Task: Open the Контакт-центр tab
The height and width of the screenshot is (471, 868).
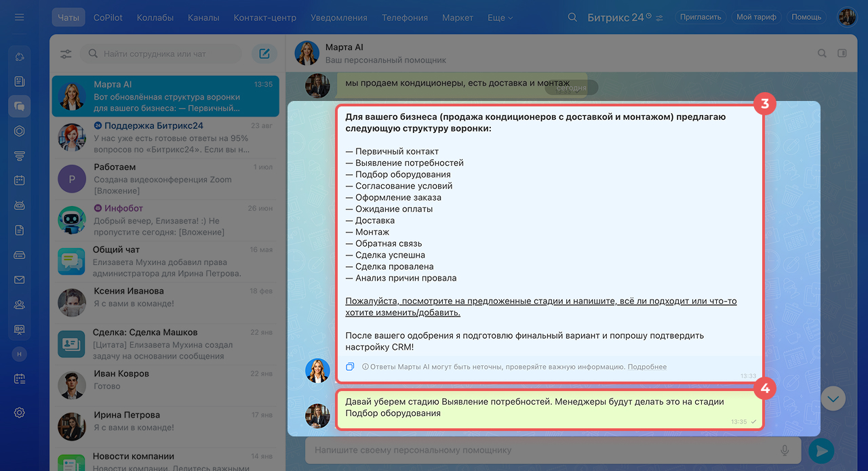Action: point(264,18)
